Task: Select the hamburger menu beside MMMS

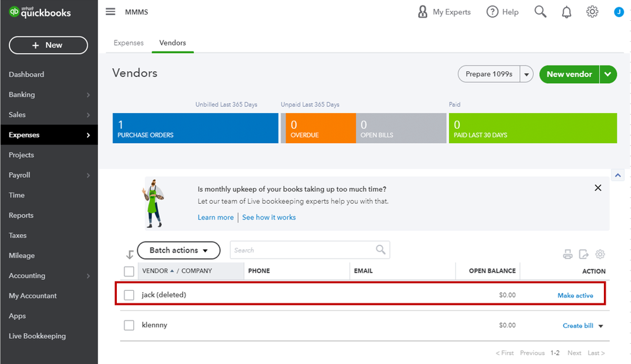Action: [x=110, y=11]
